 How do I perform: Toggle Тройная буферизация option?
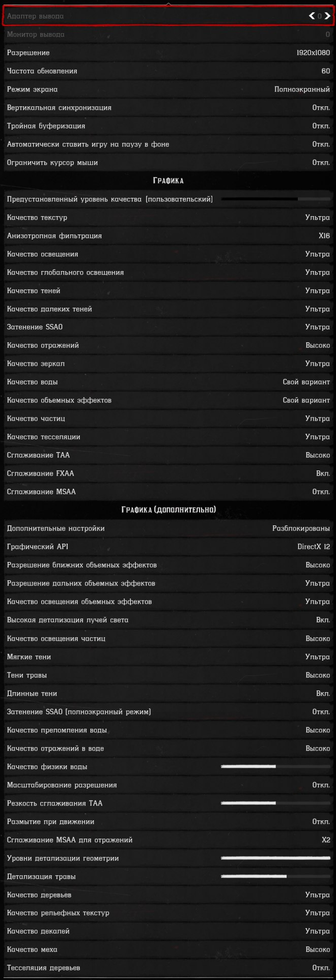click(x=321, y=126)
